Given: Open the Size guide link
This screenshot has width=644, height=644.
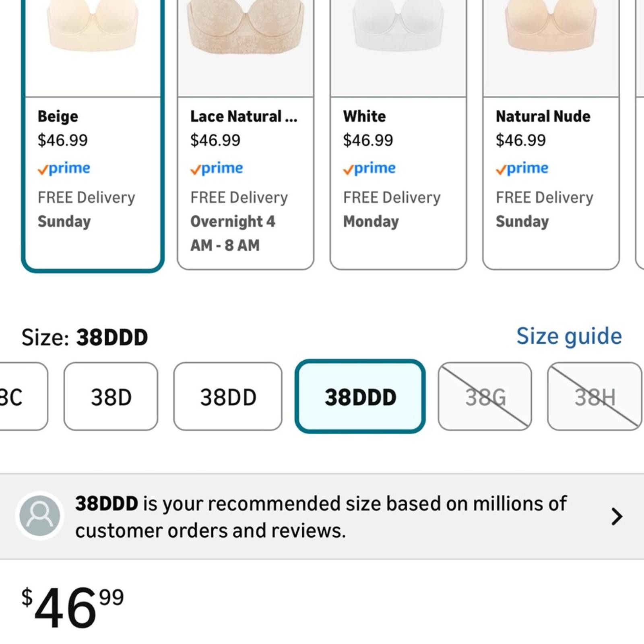Looking at the screenshot, I should tap(569, 336).
